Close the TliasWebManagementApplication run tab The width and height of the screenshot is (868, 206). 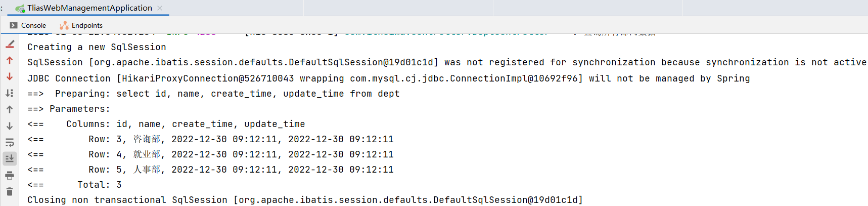point(160,8)
